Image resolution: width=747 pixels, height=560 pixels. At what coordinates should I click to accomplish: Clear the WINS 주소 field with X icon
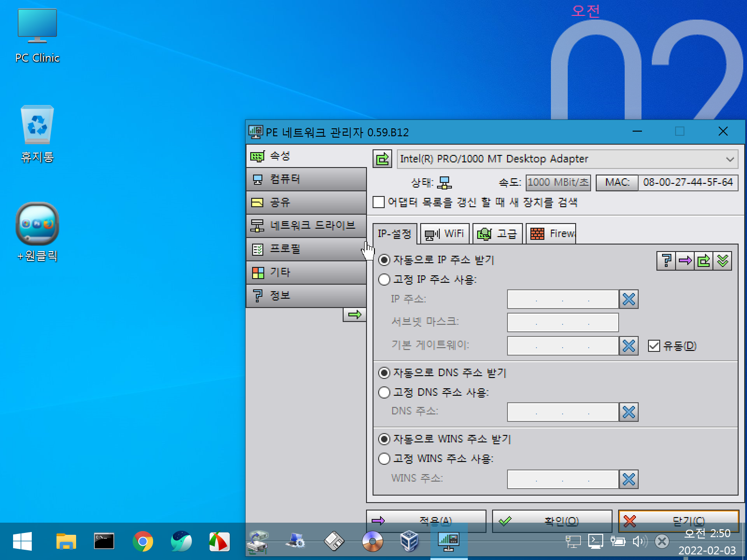(629, 479)
